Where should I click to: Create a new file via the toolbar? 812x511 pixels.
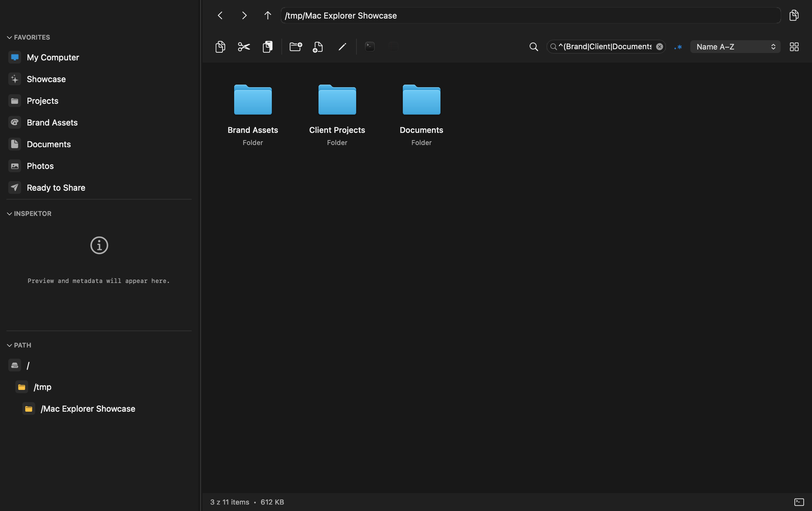tap(318, 47)
